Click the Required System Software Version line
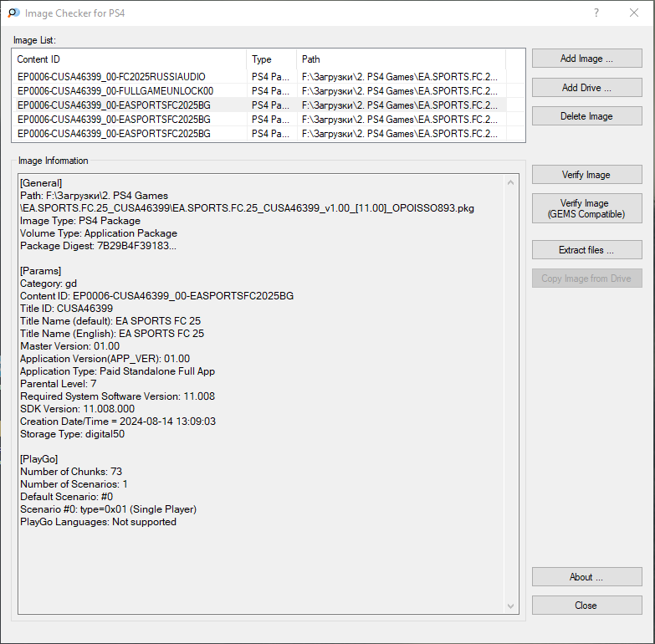The image size is (655, 644). (117, 396)
